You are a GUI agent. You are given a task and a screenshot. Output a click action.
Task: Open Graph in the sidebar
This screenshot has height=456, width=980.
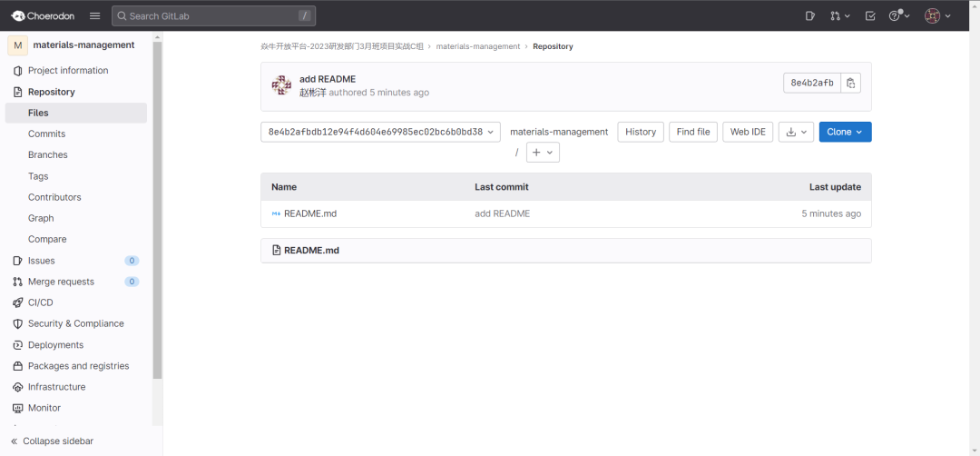pyautogui.click(x=41, y=218)
